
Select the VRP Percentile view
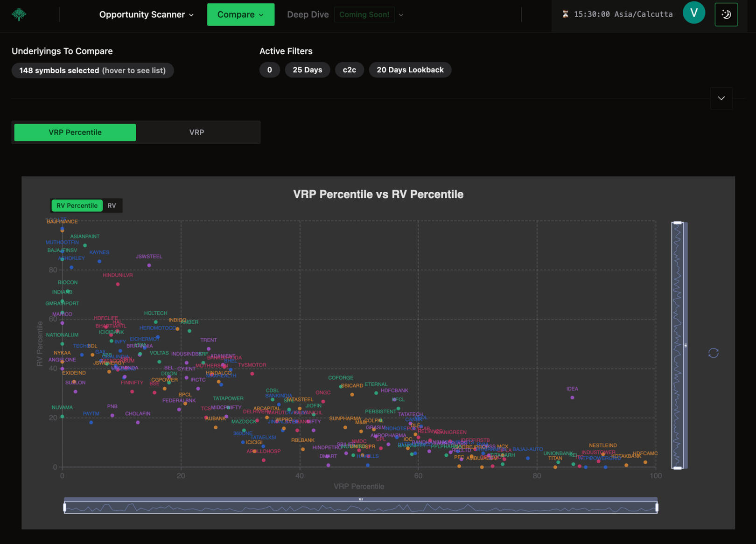pyautogui.click(x=75, y=133)
